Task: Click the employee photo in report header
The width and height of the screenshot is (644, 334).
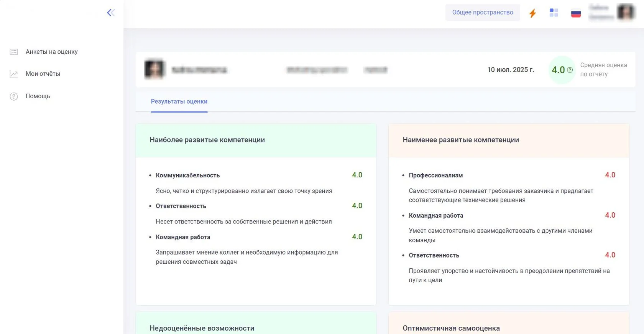Action: coord(154,69)
